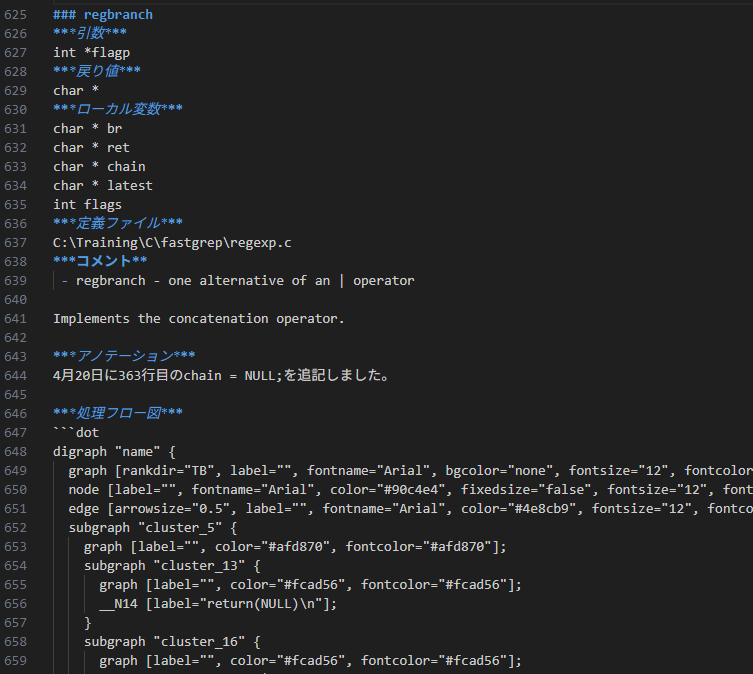This screenshot has height=674, width=753.
Task: Click 'subgraph "cluster_5" {' line
Action: 153,528
